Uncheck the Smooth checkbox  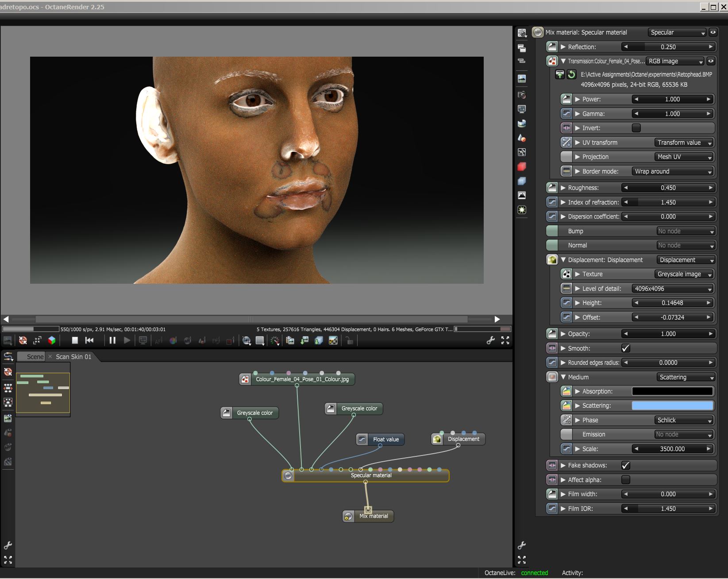point(625,348)
